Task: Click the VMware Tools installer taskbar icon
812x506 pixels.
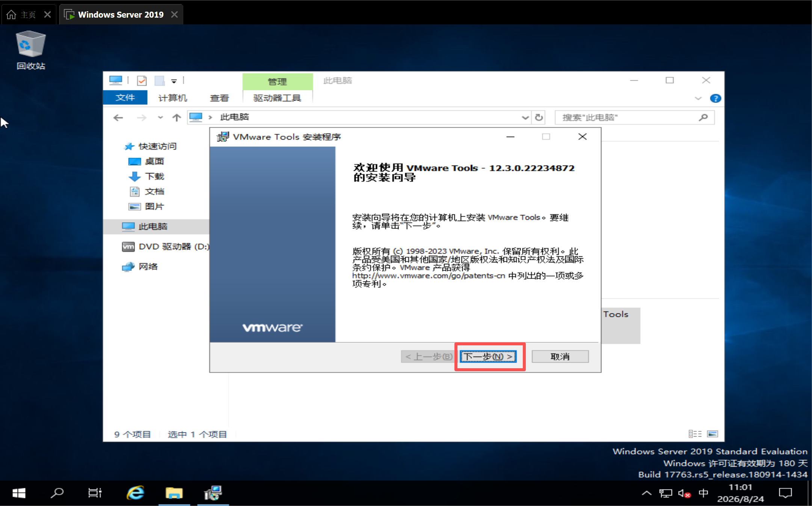Action: pyautogui.click(x=213, y=493)
